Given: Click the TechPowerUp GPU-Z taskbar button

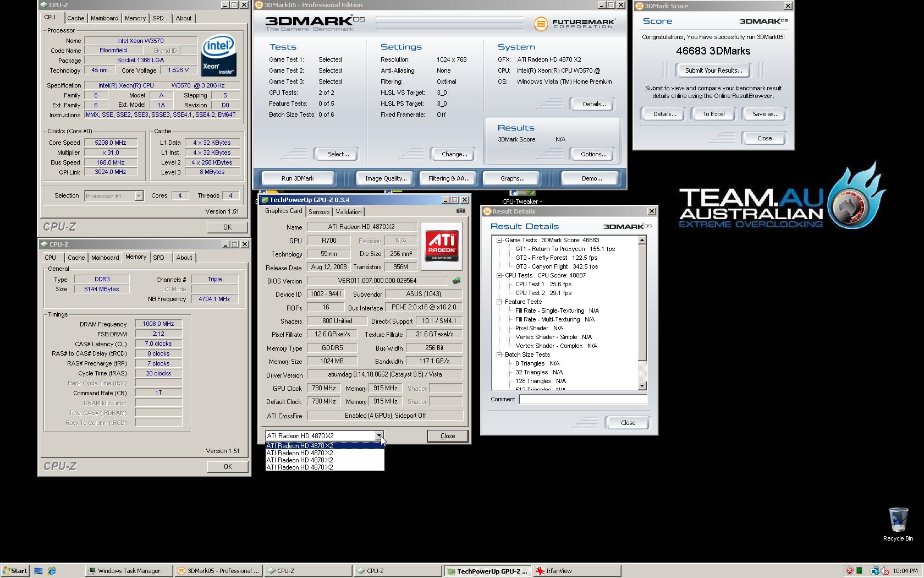Looking at the screenshot, I should pyautogui.click(x=488, y=571).
